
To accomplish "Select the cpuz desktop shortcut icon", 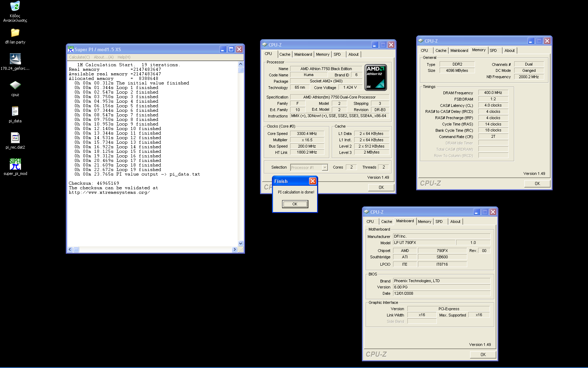I will click(15, 85).
